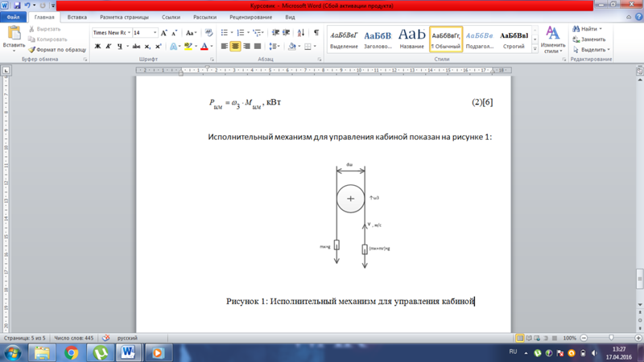The height and width of the screenshot is (362, 644).
Task: Open the borders dropdown
Action: point(315,47)
